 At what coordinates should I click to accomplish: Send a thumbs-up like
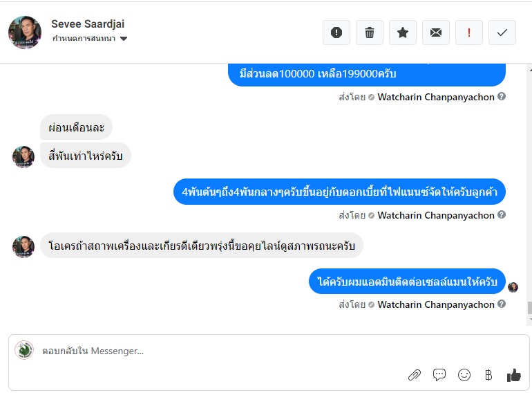pyautogui.click(x=513, y=375)
